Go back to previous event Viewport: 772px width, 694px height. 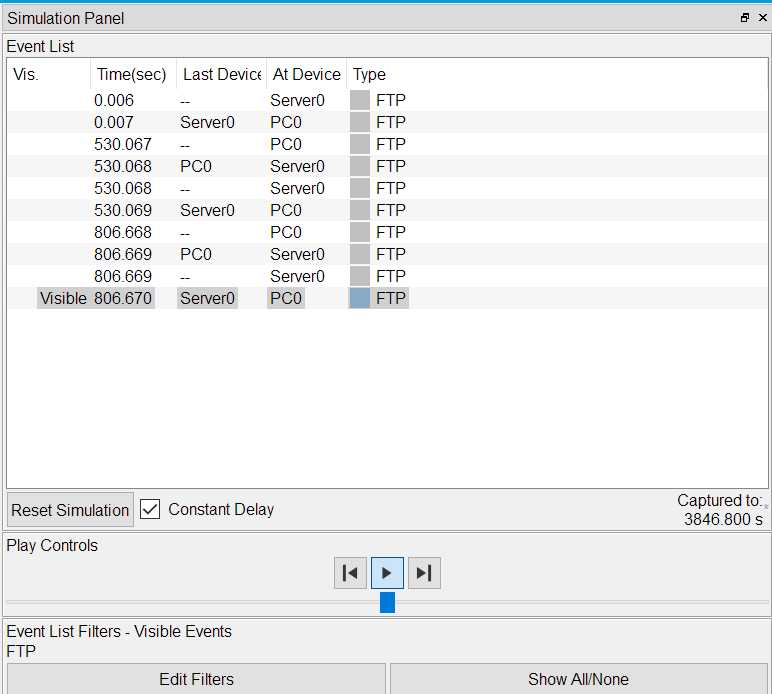tap(350, 572)
